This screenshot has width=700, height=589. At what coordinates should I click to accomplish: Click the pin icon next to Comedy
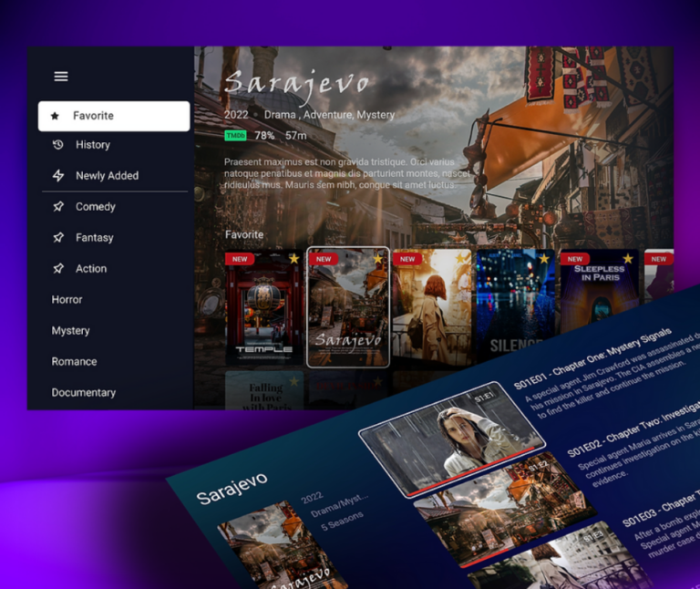(58, 207)
